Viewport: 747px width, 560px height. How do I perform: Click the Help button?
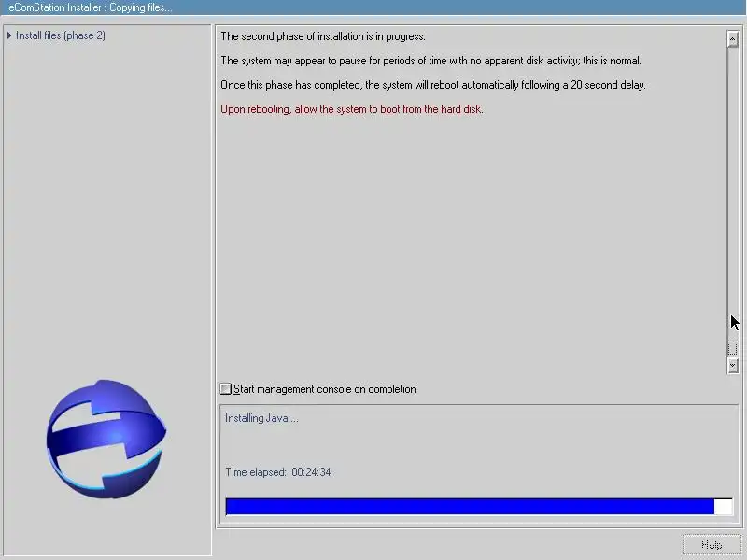point(712,545)
